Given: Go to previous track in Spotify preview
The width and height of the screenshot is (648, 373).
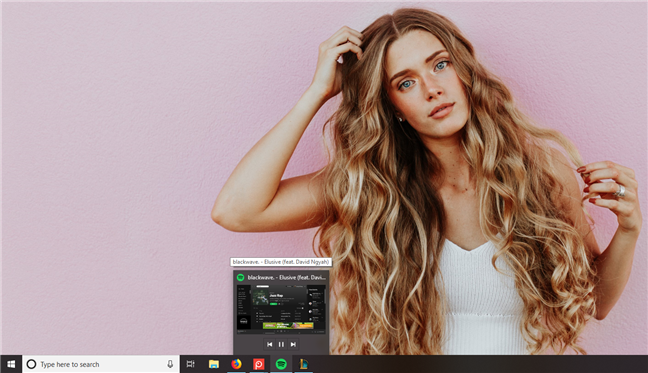Looking at the screenshot, I should [269, 344].
